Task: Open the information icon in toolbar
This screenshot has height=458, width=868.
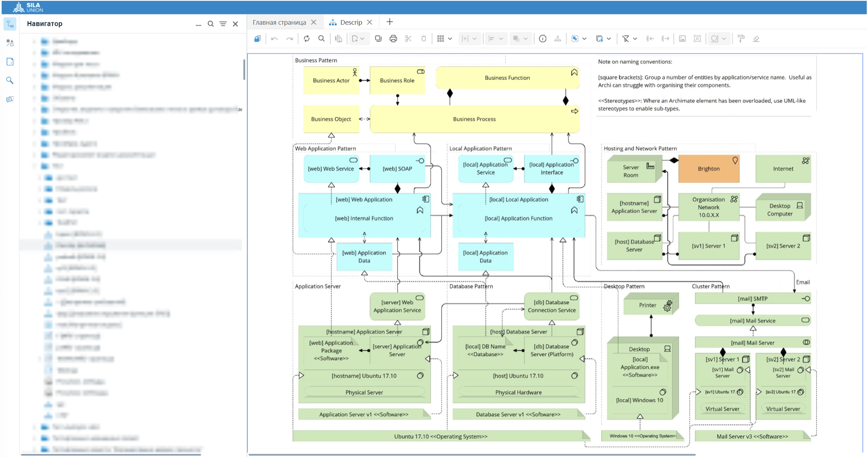Action: (x=543, y=39)
